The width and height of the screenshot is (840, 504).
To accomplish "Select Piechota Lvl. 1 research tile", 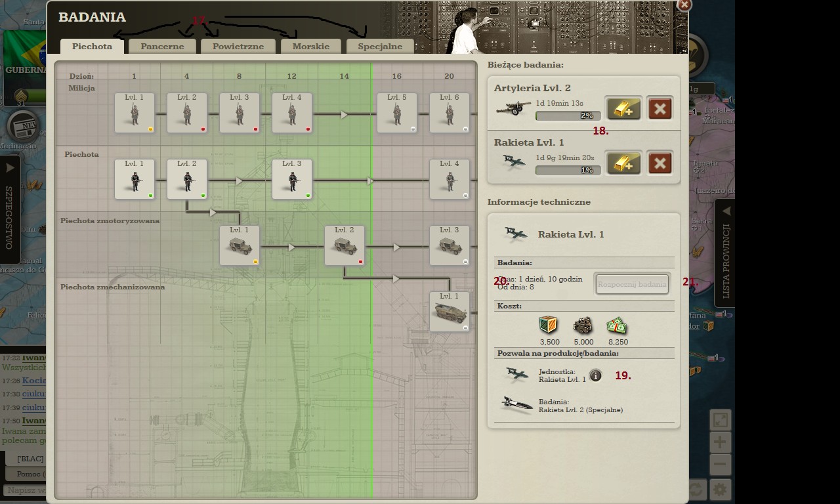I will (x=135, y=179).
